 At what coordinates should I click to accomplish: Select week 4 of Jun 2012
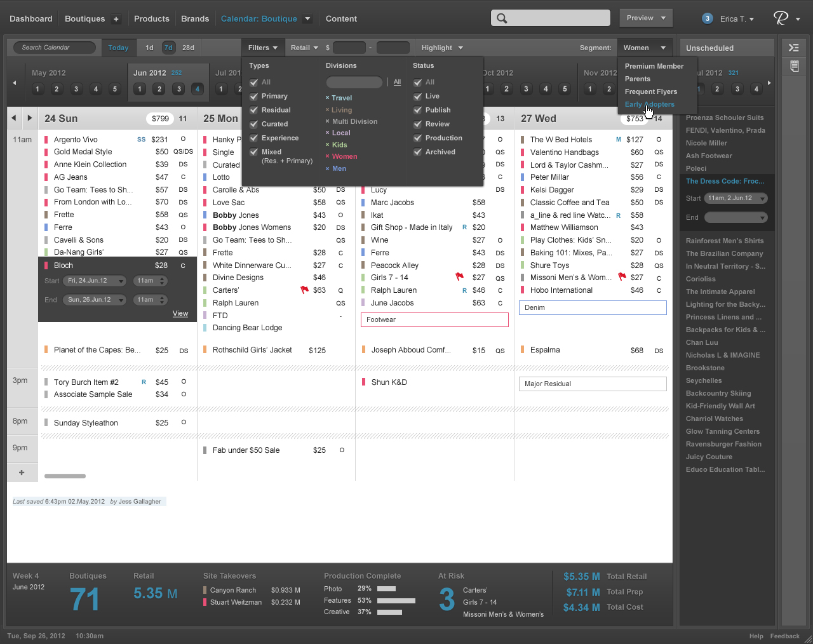(x=198, y=89)
